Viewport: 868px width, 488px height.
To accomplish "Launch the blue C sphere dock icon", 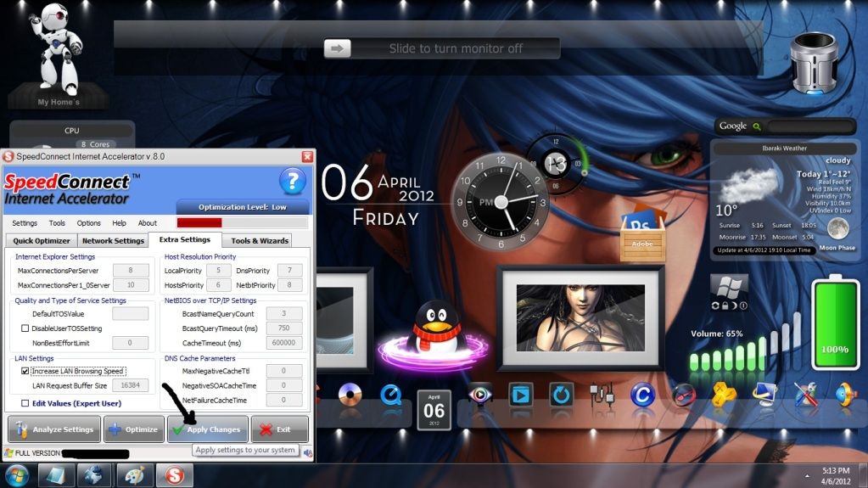I will point(642,395).
